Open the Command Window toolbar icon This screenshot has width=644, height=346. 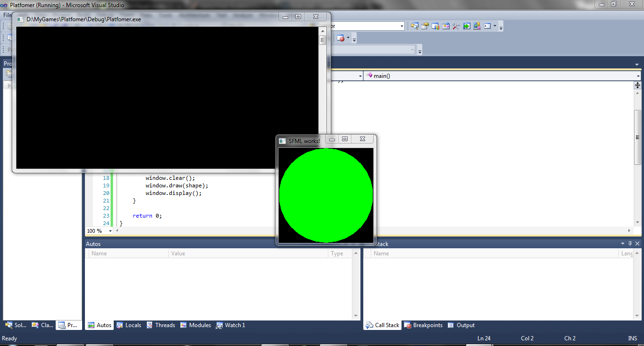coord(487,26)
